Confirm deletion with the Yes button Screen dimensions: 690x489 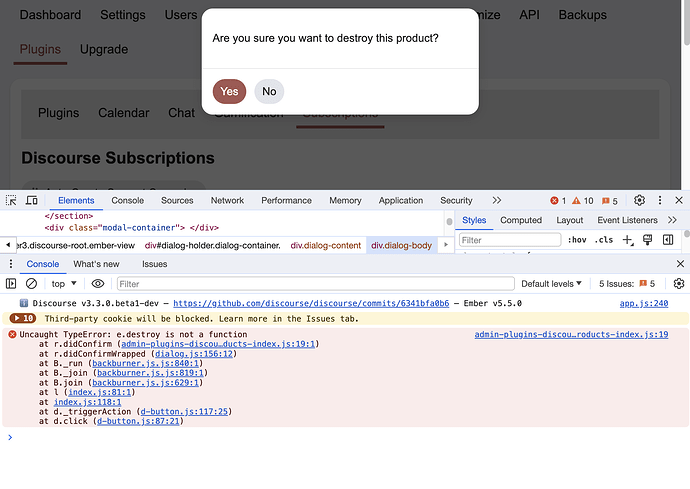coord(229,92)
